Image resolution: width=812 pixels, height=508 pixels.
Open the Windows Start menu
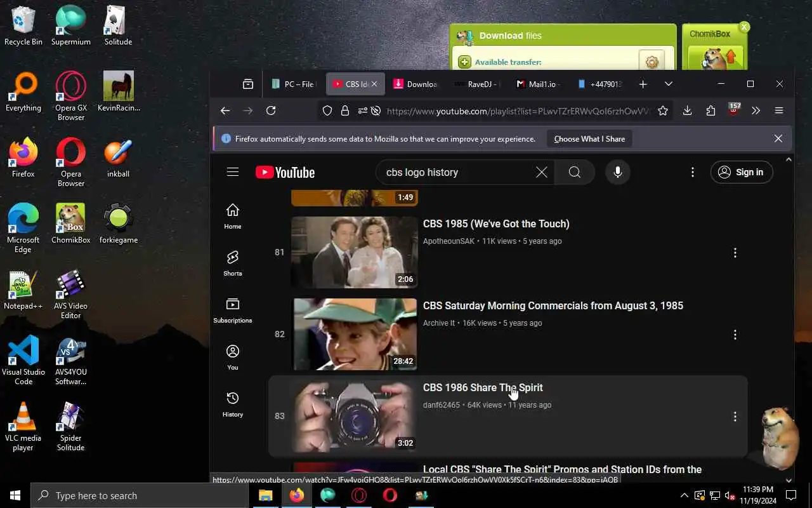tap(15, 495)
